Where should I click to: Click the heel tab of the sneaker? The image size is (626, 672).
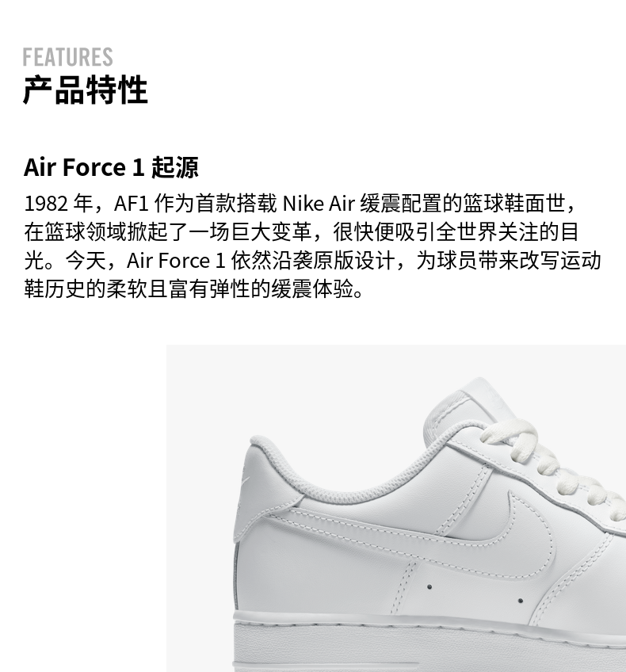pyautogui.click(x=248, y=493)
